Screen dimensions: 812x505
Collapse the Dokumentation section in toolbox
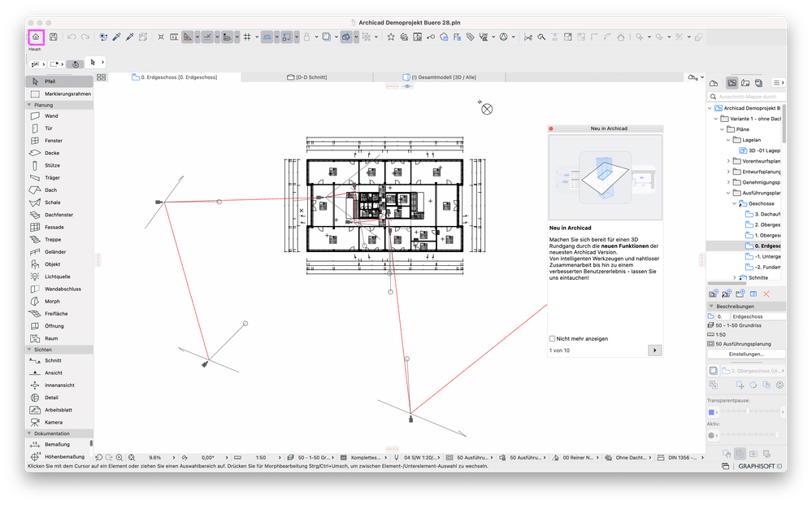(x=29, y=433)
